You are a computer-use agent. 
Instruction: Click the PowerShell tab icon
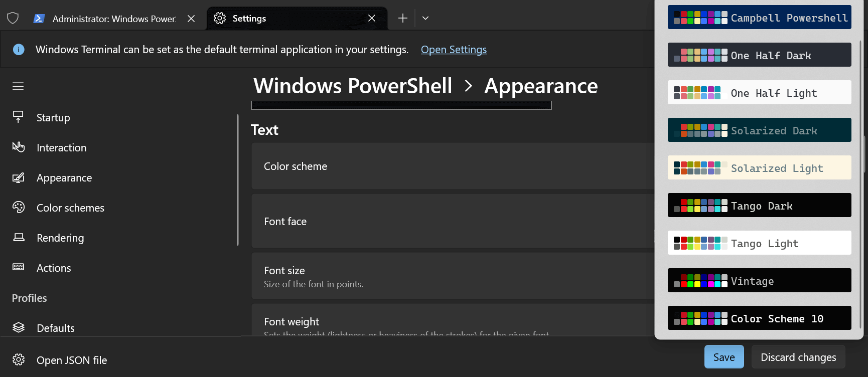39,19
